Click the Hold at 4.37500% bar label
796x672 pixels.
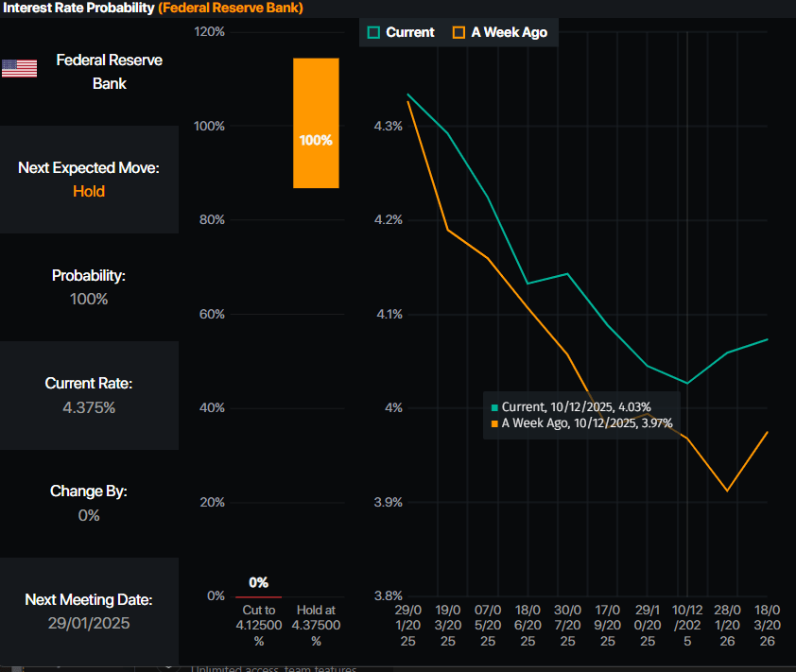point(316,626)
